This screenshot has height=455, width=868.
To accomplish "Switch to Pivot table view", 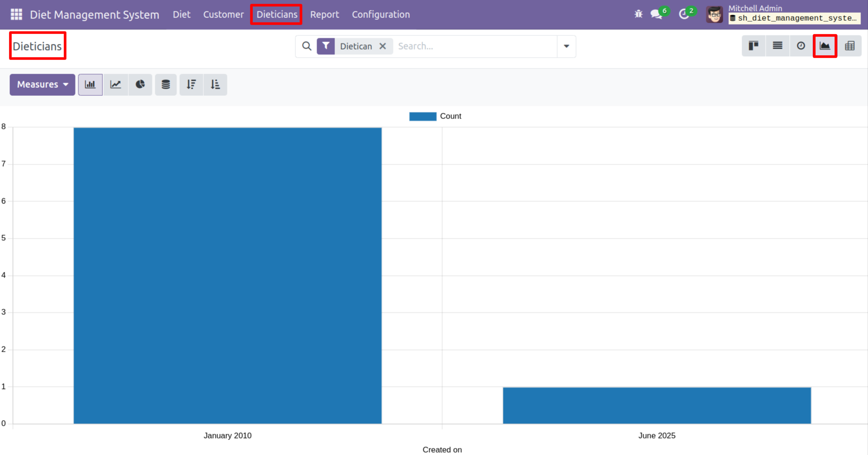I will click(850, 46).
